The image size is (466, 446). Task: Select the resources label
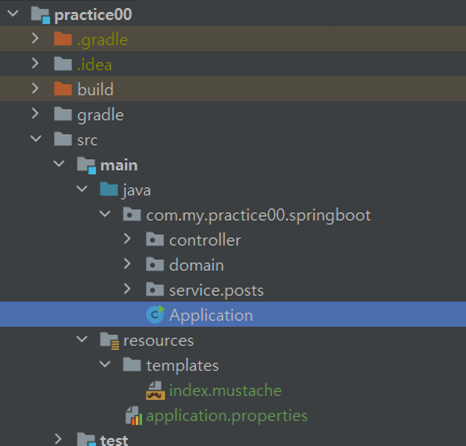tap(158, 341)
